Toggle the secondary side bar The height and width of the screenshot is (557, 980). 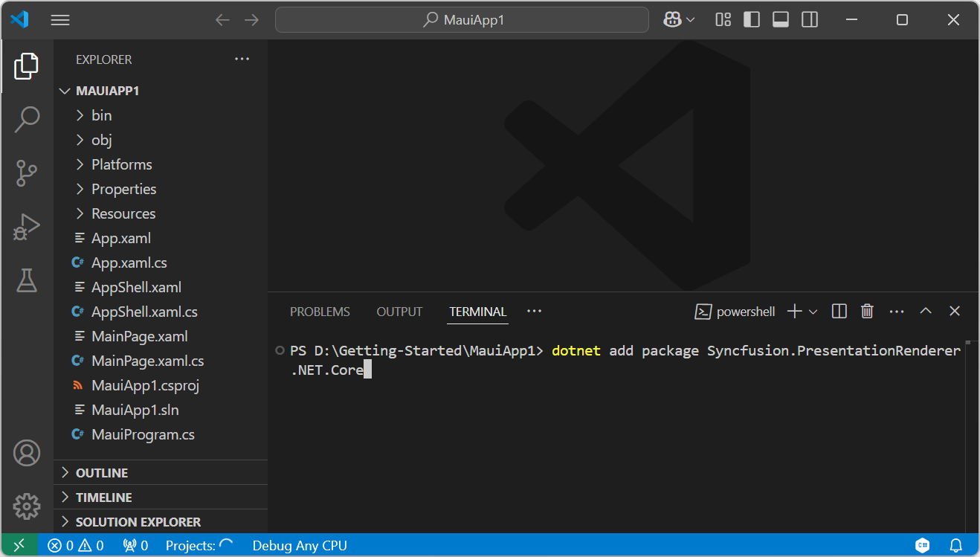(x=810, y=20)
